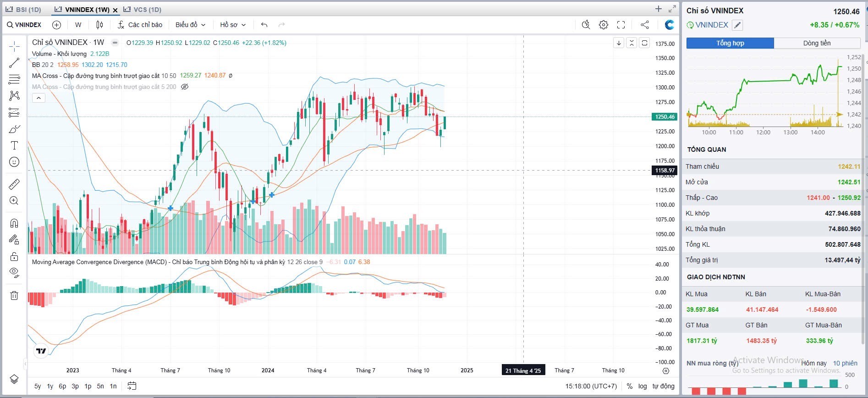This screenshot has width=868, height=398.
Task: Open the time zone 15:18:00 (UTC+7) menu
Action: point(591,386)
